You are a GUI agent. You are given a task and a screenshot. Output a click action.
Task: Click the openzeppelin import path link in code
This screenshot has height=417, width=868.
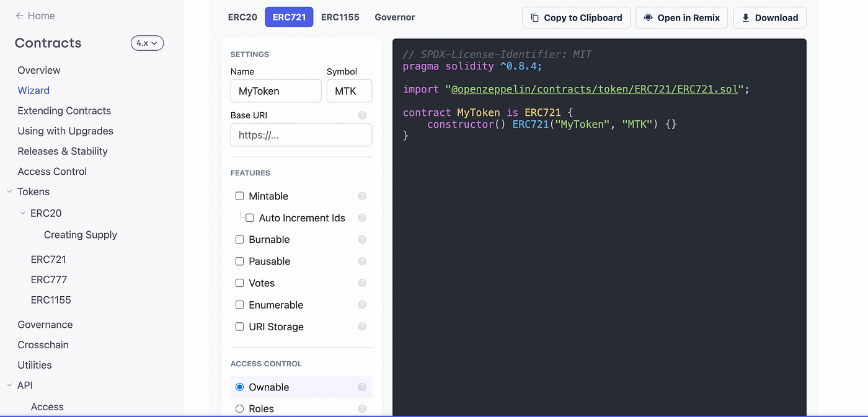(595, 89)
